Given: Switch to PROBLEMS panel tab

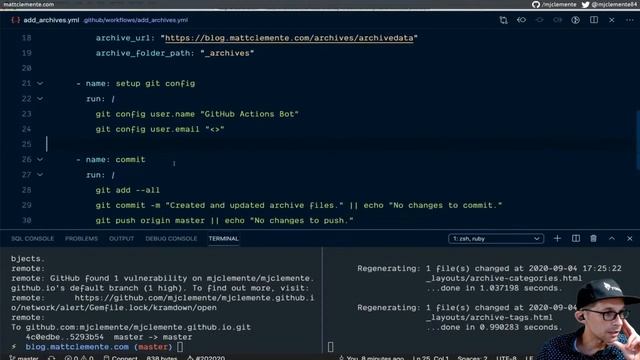Looking at the screenshot, I should pos(81,238).
